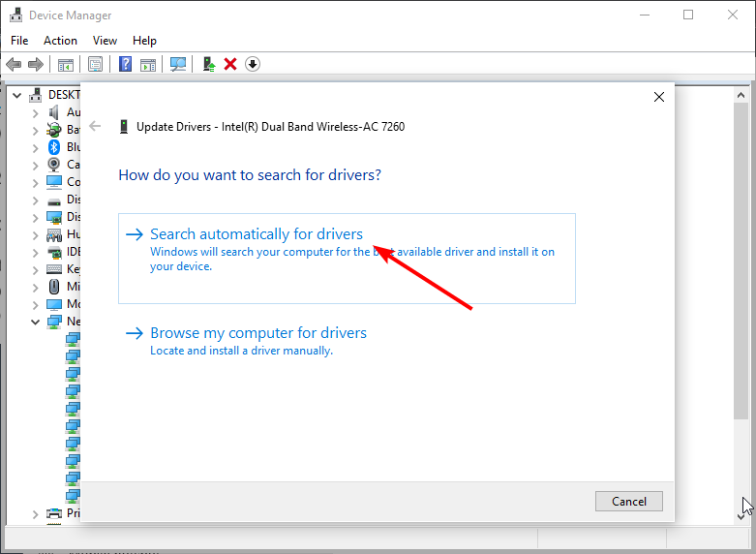This screenshot has height=554, width=756.
Task: Expand the Human Interface (Hu) category
Action: click(35, 235)
